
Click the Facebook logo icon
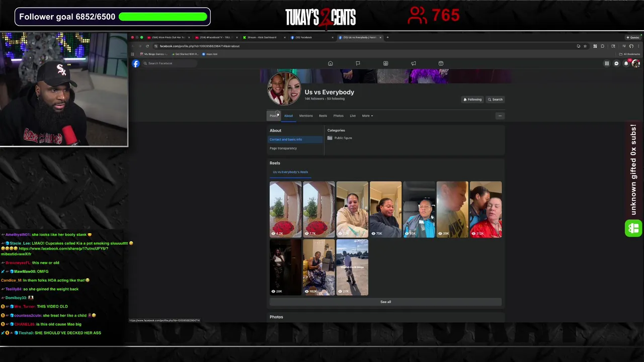coord(136,63)
